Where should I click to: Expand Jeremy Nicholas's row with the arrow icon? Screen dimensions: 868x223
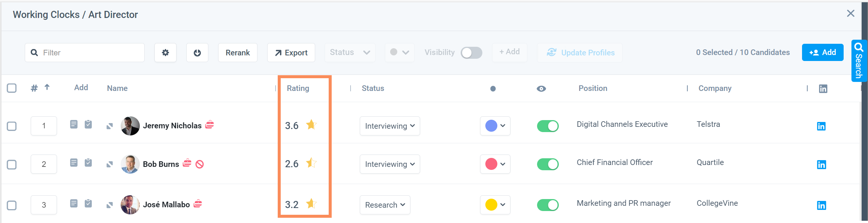coord(109,126)
